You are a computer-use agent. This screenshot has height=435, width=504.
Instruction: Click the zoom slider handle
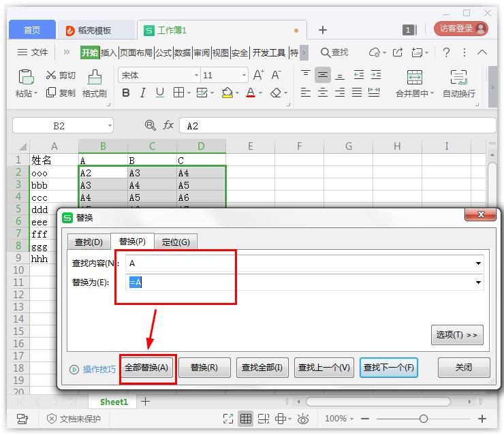click(x=424, y=419)
